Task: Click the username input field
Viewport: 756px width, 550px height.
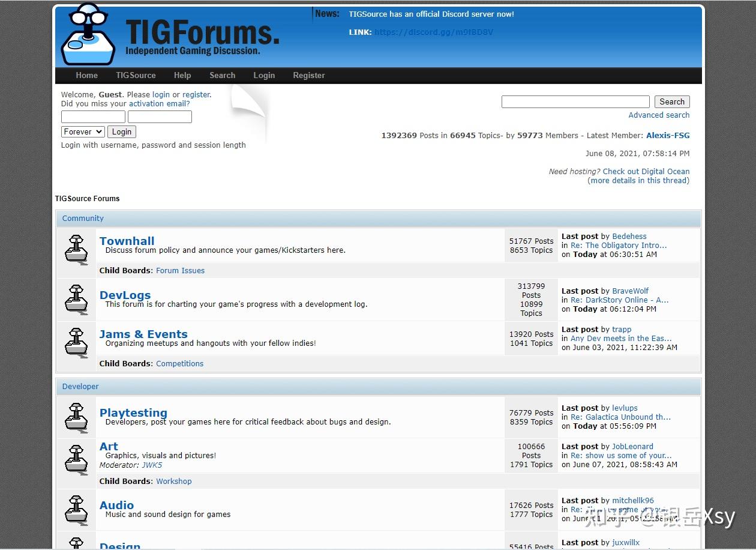Action: pyautogui.click(x=93, y=116)
